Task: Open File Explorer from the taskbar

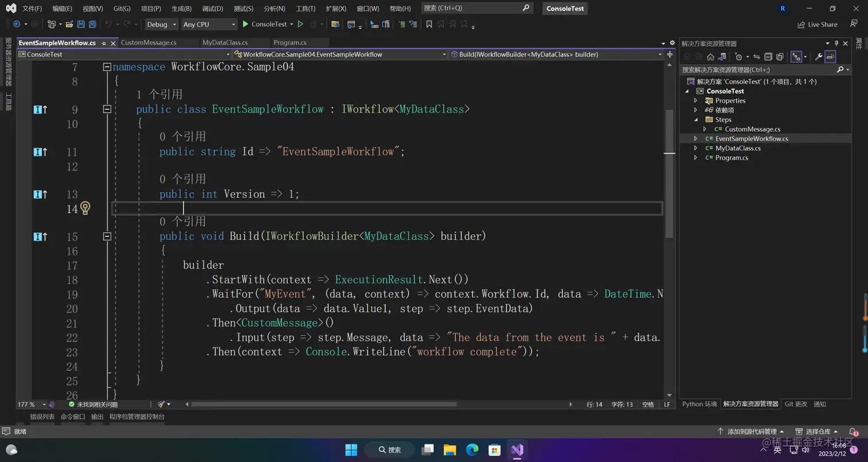Action: pos(449,449)
